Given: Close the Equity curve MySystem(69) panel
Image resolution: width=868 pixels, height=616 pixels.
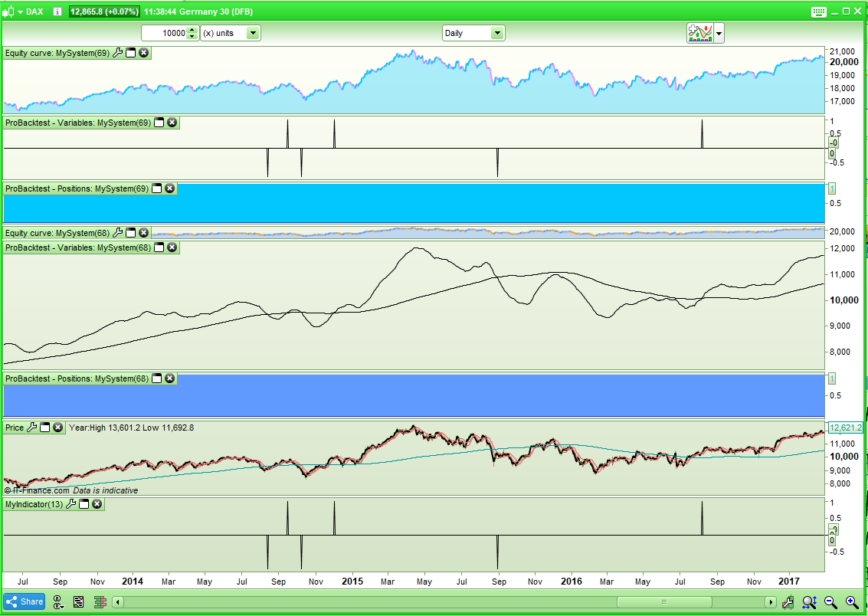Looking at the screenshot, I should pos(144,53).
